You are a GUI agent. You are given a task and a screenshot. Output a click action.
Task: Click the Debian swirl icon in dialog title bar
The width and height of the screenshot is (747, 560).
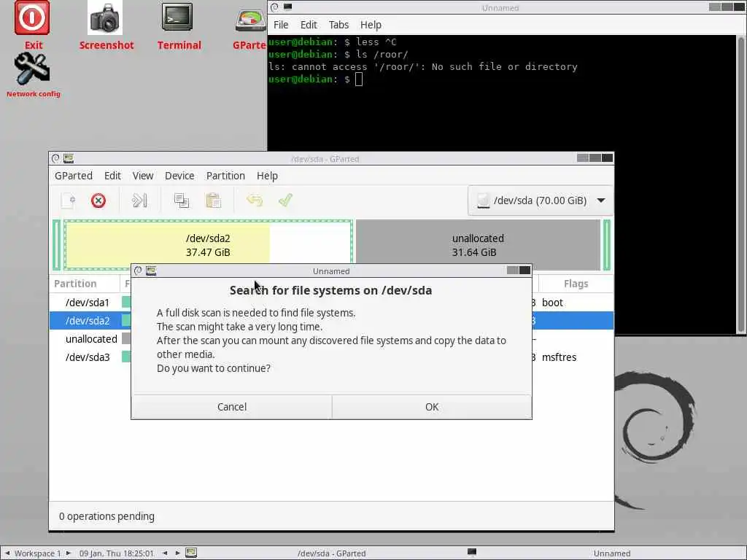coord(138,271)
